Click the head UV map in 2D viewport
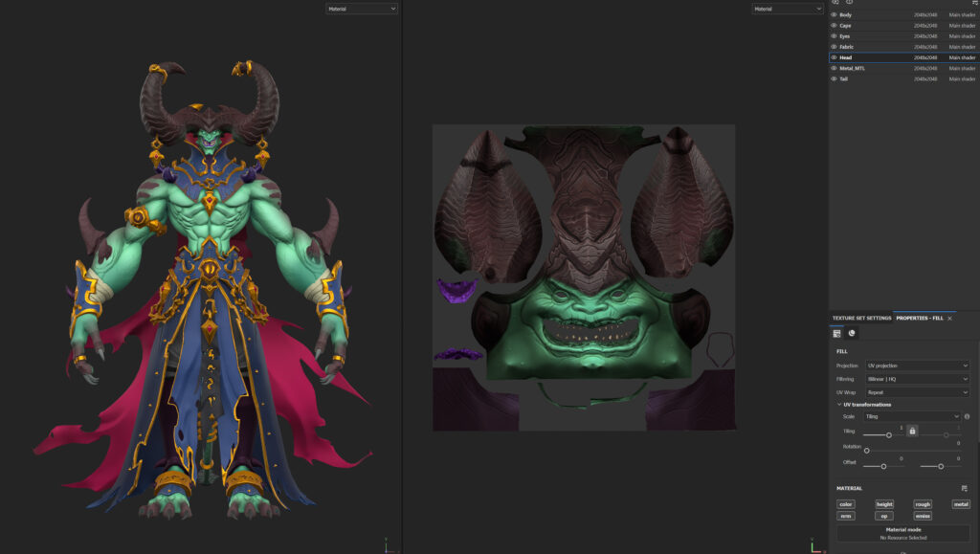 point(584,277)
